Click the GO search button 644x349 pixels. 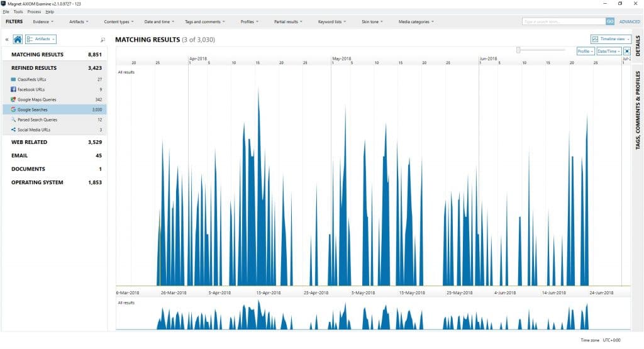pyautogui.click(x=610, y=21)
